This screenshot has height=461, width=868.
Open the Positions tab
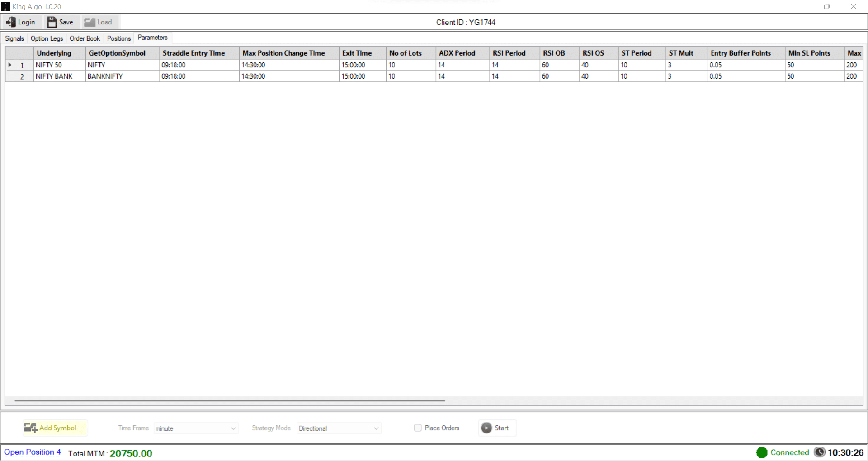click(x=119, y=38)
